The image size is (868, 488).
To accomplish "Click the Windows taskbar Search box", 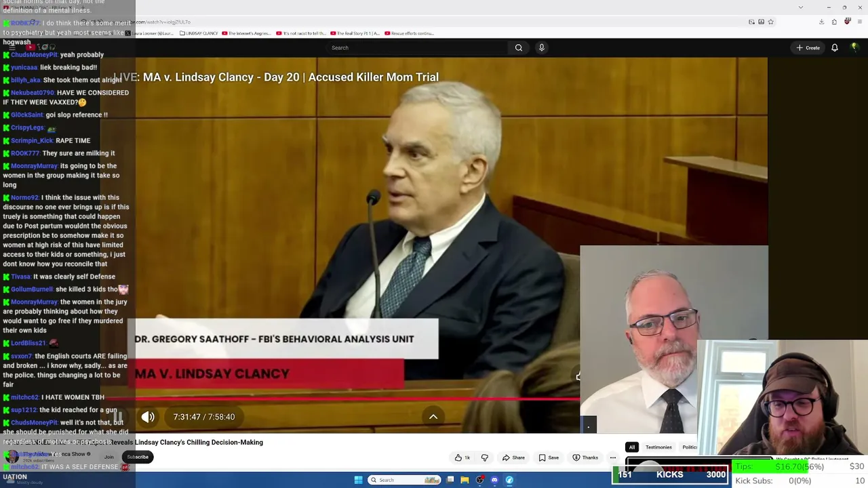I will click(403, 480).
